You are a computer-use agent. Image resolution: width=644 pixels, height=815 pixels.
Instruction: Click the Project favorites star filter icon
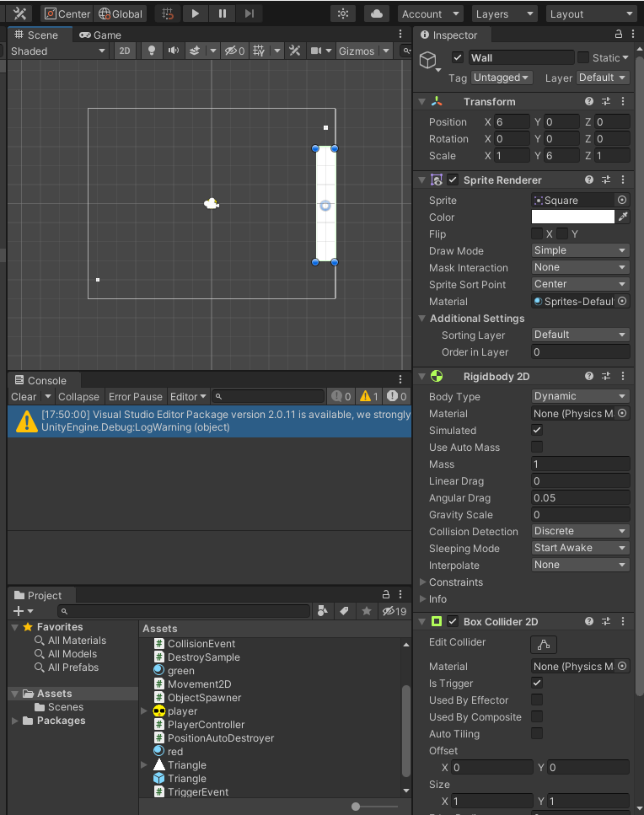coord(367,611)
